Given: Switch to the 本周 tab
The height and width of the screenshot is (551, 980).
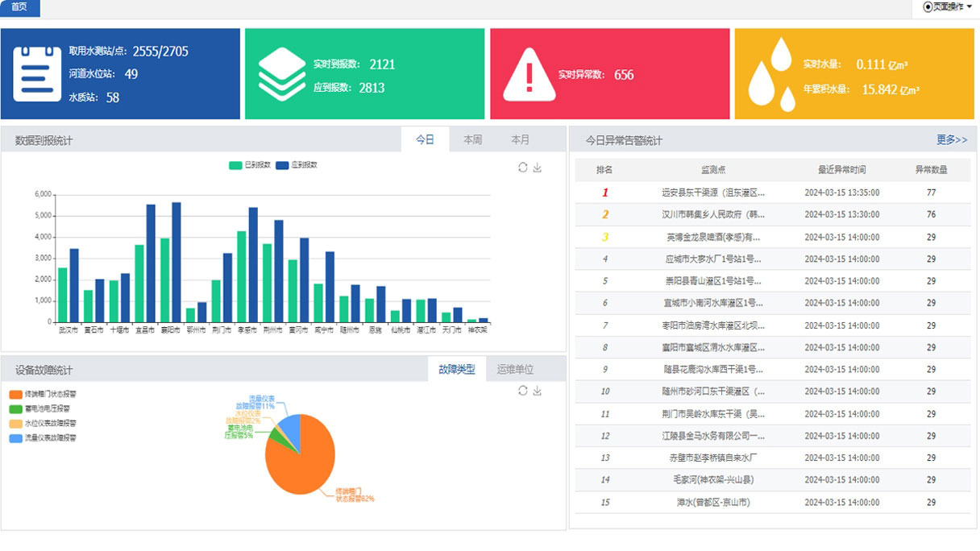Looking at the screenshot, I should coord(472,140).
